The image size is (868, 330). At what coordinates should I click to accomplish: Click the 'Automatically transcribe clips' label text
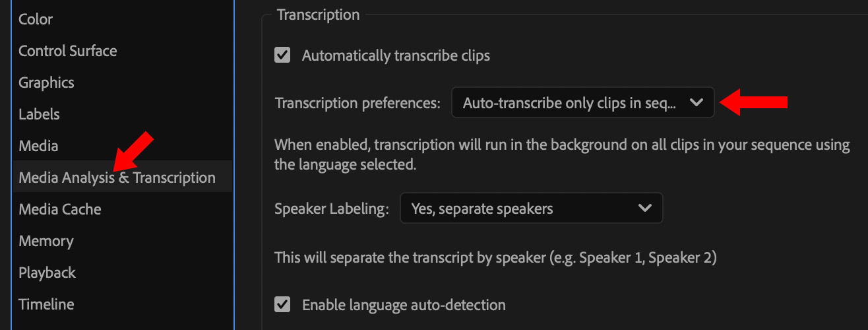point(396,55)
